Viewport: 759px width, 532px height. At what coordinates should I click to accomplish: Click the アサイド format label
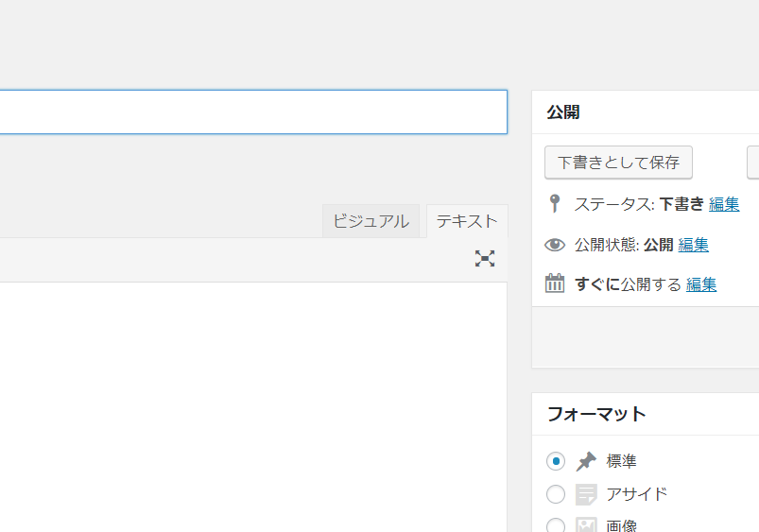636,494
